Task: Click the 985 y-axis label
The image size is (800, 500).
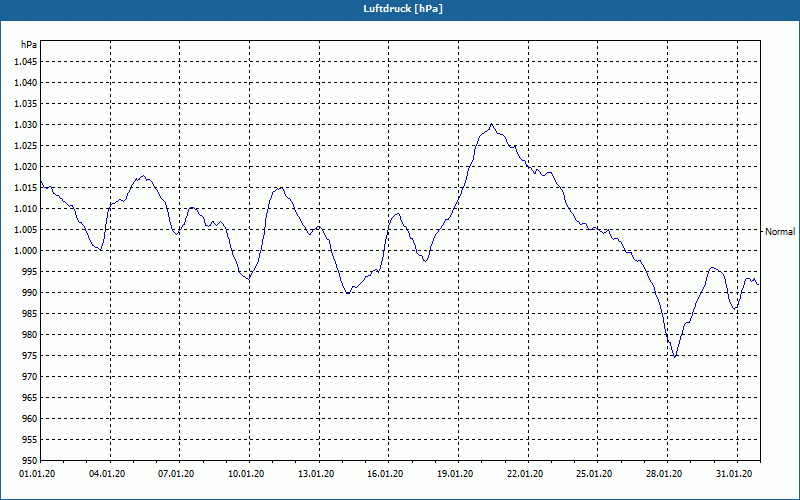Action: [30, 314]
